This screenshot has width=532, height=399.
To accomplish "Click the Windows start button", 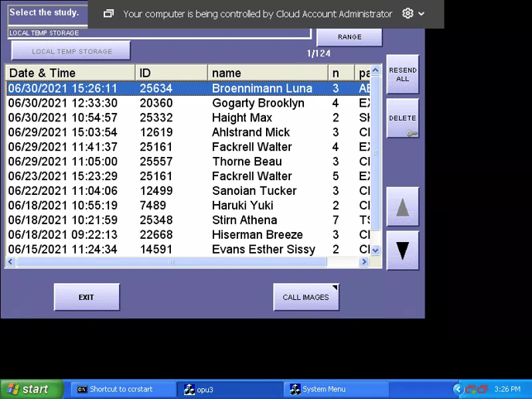I will coord(27,390).
